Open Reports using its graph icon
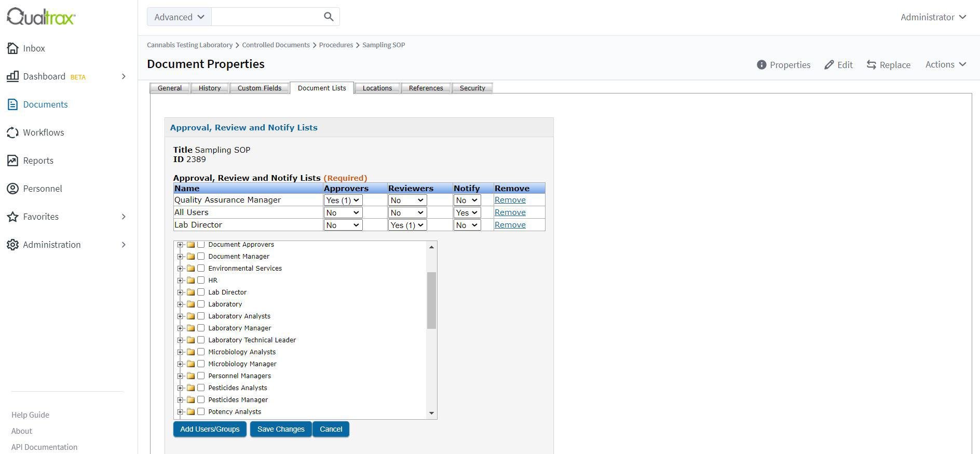Screen dimensions: 980x454 tap(12, 161)
